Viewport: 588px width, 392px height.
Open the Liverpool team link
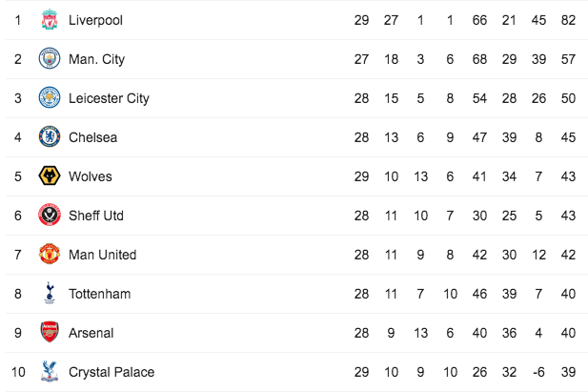click(x=95, y=20)
